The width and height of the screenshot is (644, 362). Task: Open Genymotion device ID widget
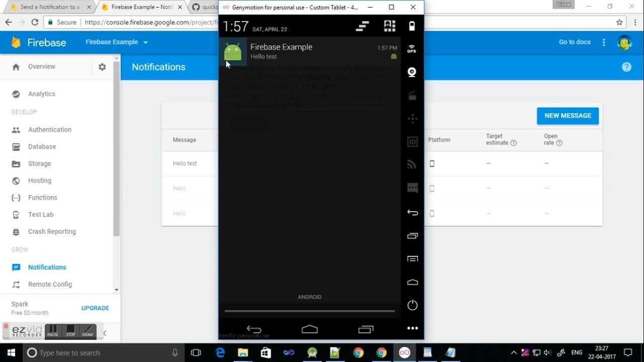pyautogui.click(x=412, y=142)
